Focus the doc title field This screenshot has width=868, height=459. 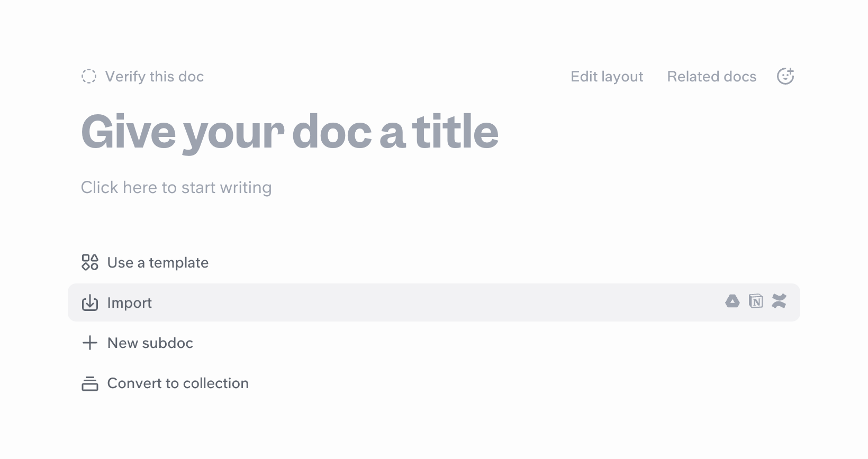(x=290, y=132)
